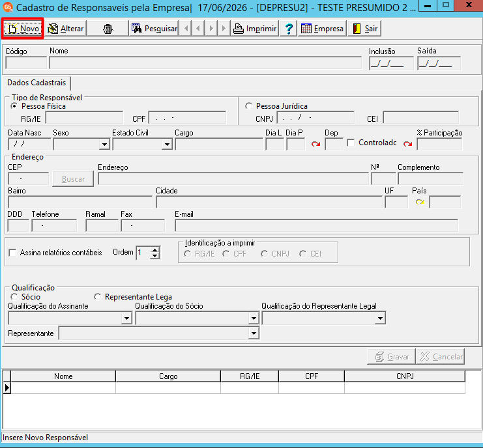
Task: Go to previous record arrow
Action: pyautogui.click(x=198, y=29)
